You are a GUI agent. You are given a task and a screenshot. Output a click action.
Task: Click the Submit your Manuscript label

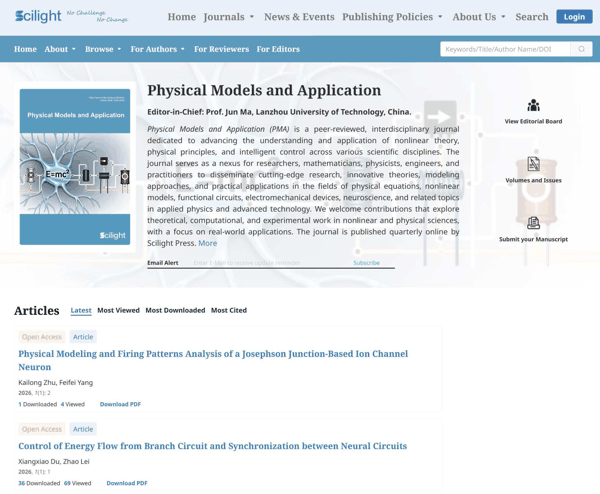pos(533,239)
